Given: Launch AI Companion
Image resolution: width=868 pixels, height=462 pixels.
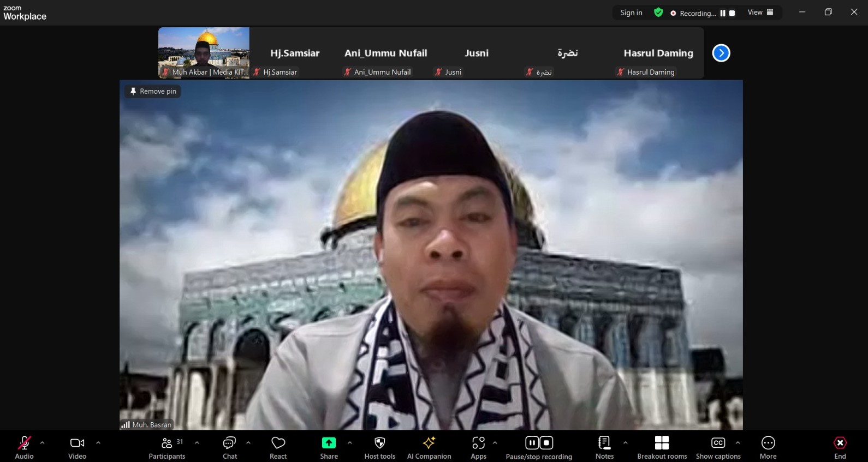Looking at the screenshot, I should click(x=429, y=447).
